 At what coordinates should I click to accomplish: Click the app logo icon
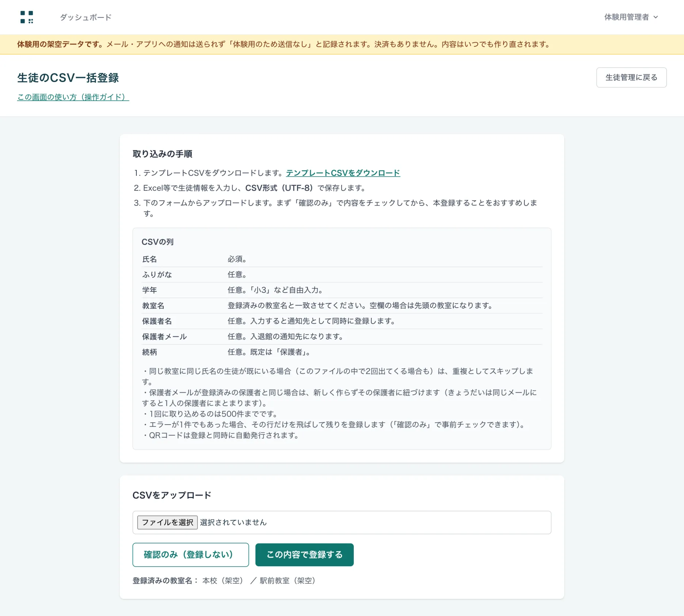click(x=27, y=17)
